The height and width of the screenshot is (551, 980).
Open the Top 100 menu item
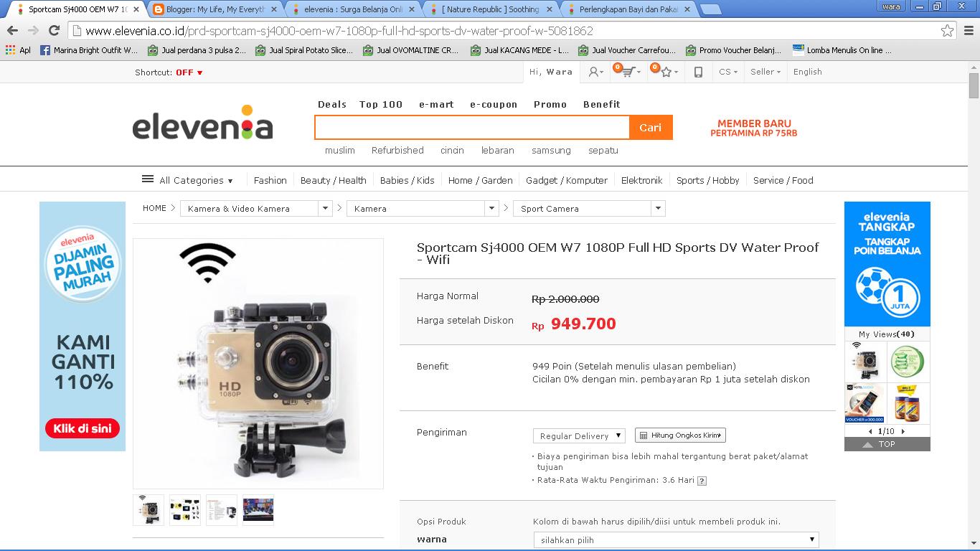(381, 104)
